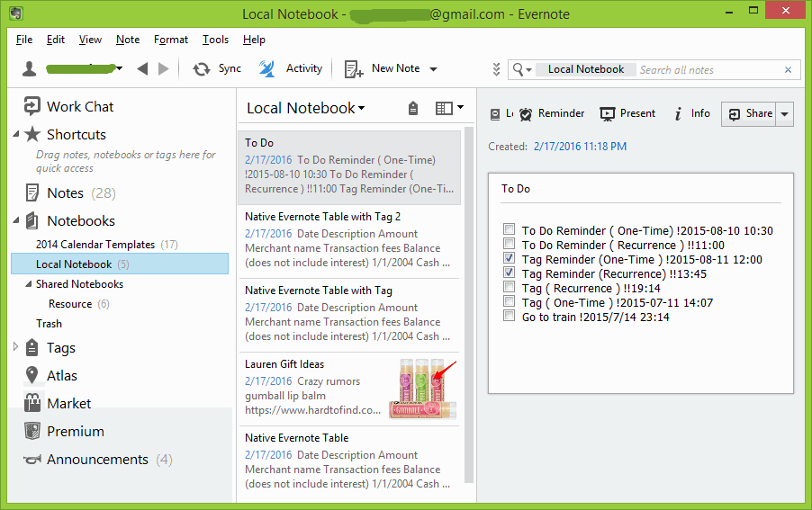Viewport: 812px width, 510px height.
Task: Click created date 2/17/2016 11:18 PM
Action: [580, 147]
